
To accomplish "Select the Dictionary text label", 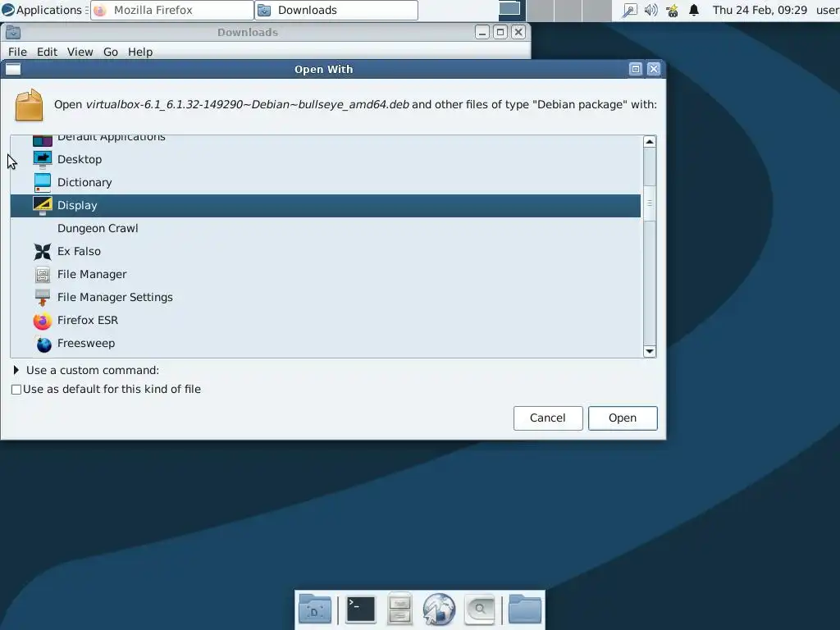I will (x=84, y=183).
